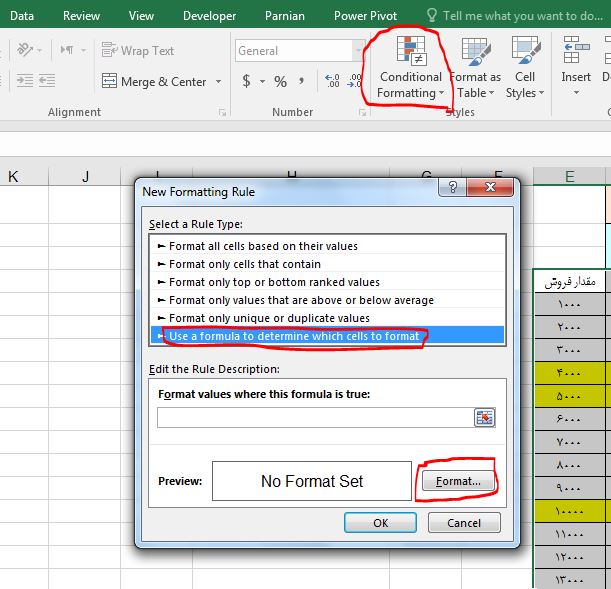Open Cell Styles gallery
Screen dimensions: 611x589
click(525, 67)
